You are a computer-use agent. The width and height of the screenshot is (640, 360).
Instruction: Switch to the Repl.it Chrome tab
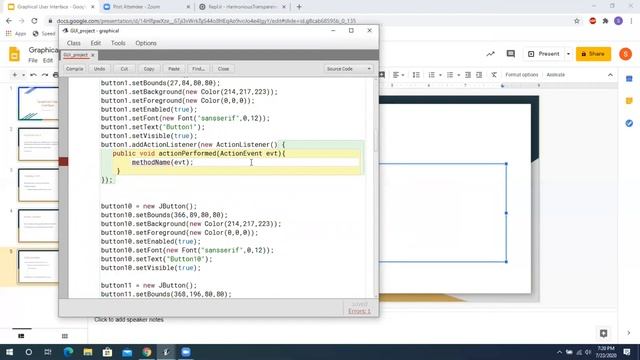coord(242,7)
